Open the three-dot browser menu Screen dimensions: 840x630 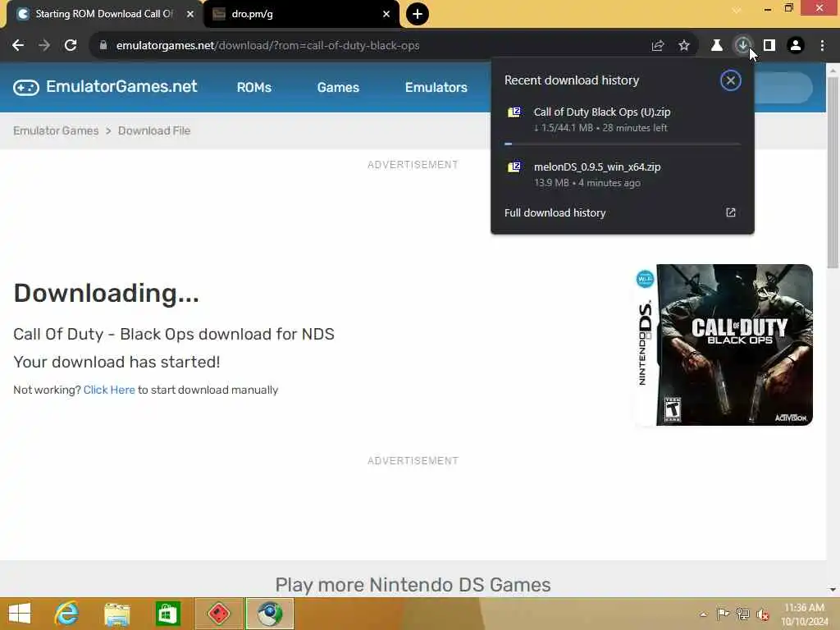tap(822, 46)
